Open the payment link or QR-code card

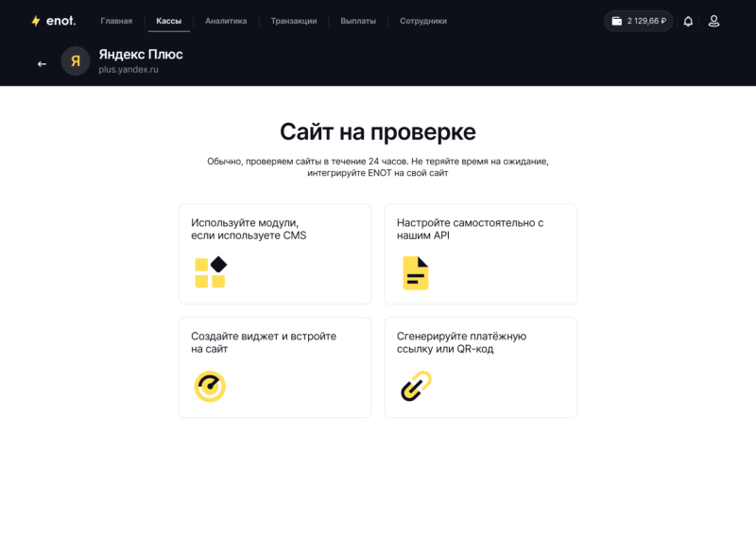point(481,367)
